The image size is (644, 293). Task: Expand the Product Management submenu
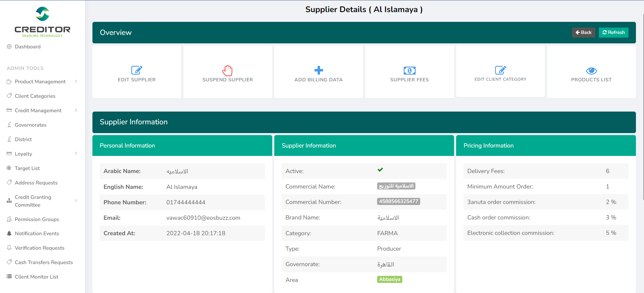76,81
